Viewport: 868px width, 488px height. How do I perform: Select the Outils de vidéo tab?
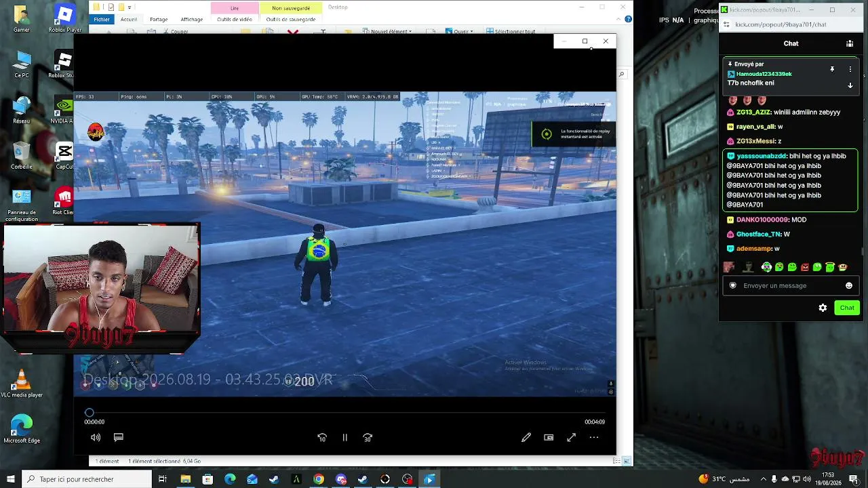click(235, 20)
